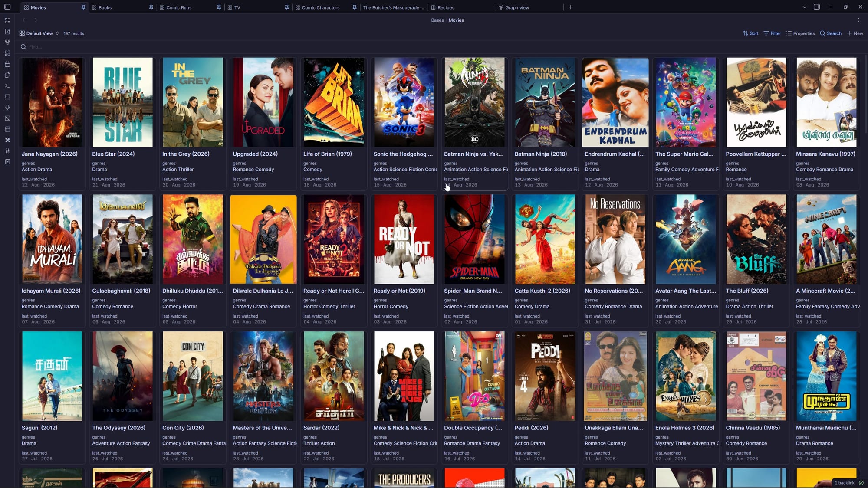Image resolution: width=868 pixels, height=488 pixels.
Task: Open the Life of Brian poster
Action: 334,102
